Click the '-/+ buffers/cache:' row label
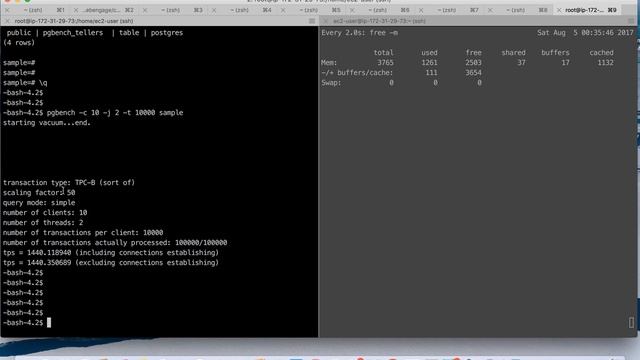 click(x=357, y=73)
